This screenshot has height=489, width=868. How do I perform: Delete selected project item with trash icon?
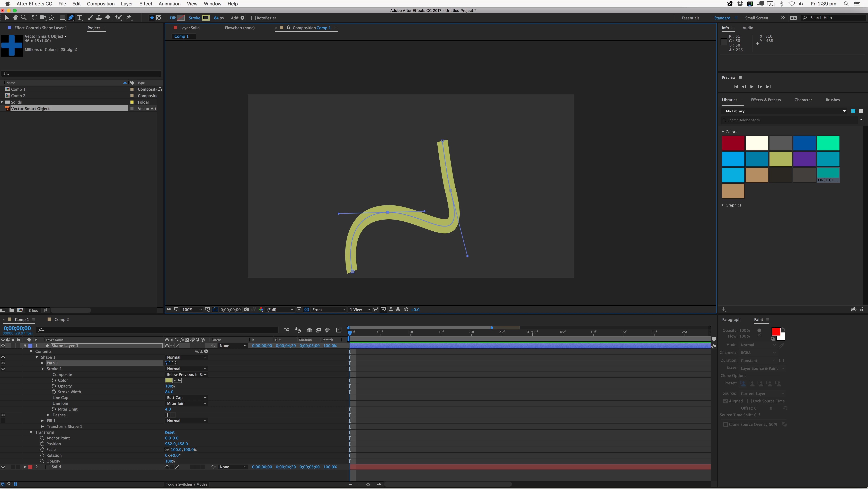[46, 310]
